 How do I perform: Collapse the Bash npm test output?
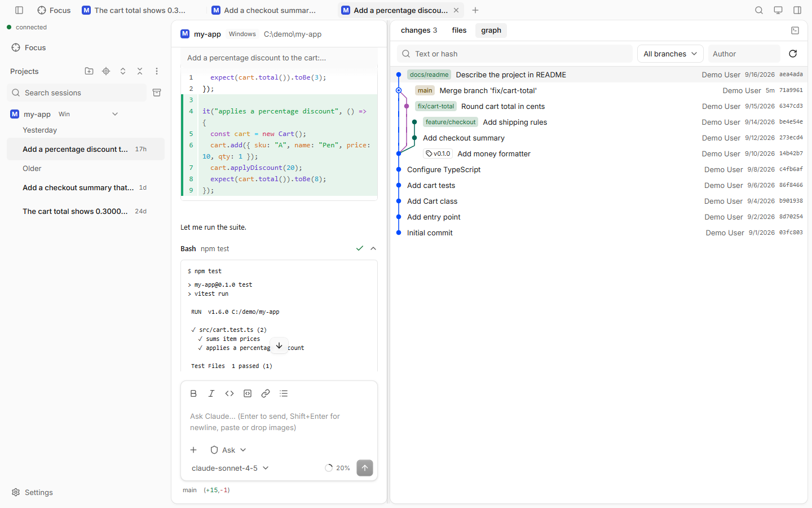[373, 248]
